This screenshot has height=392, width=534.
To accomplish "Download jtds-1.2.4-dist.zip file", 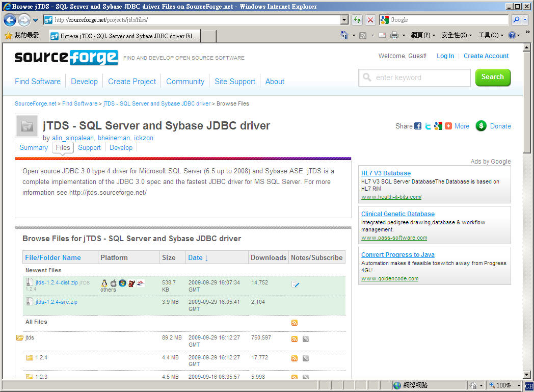I will pyautogui.click(x=57, y=283).
